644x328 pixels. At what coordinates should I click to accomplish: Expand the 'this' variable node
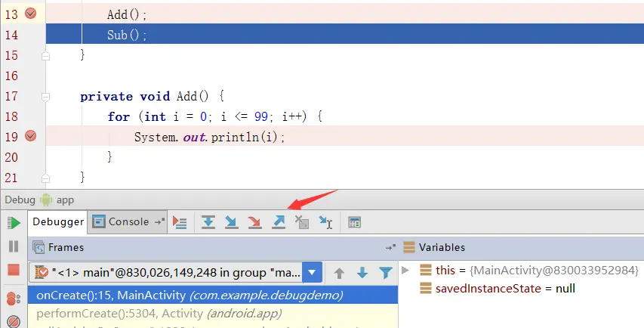405,271
